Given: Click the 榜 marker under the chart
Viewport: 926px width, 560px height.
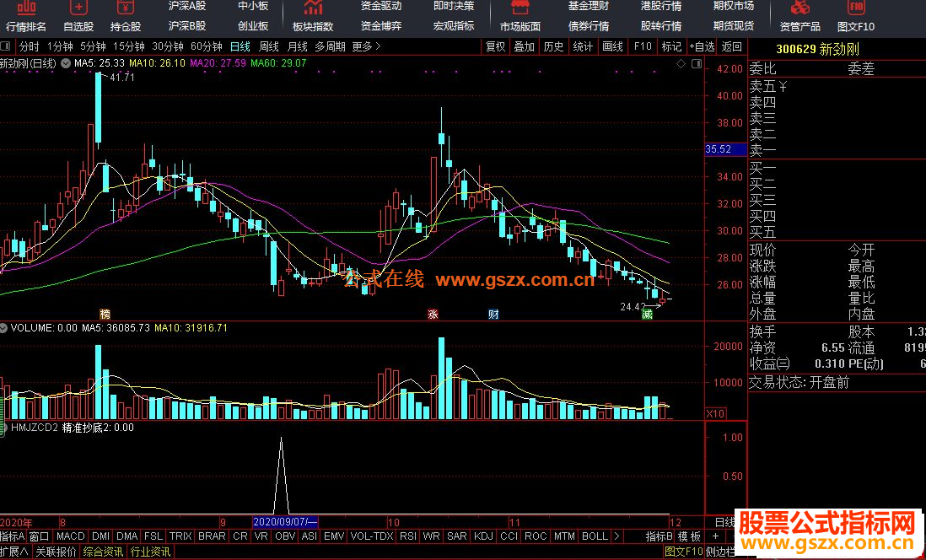Looking at the screenshot, I should (105, 315).
